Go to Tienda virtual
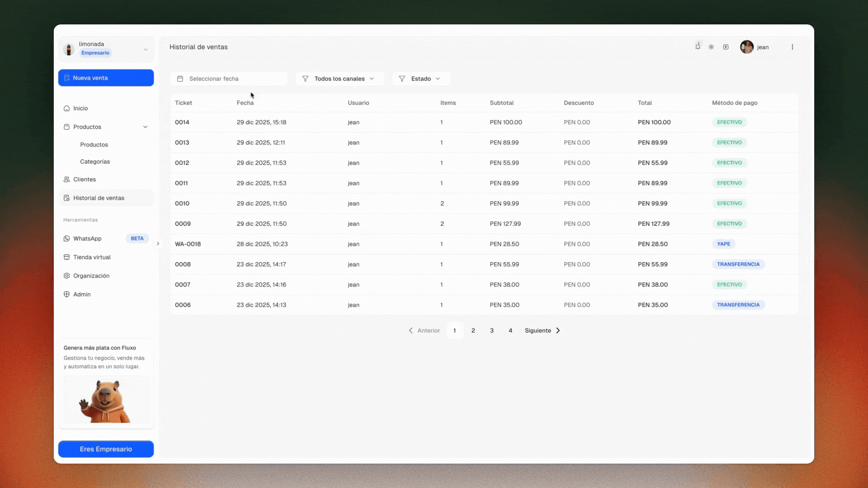Screen dimensions: 868x488 (x=92, y=257)
